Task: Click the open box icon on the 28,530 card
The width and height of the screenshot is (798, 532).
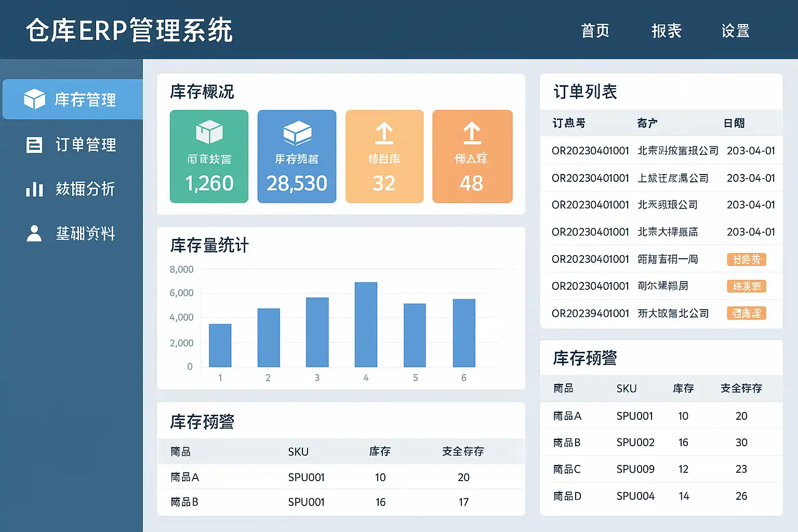Action: [x=297, y=133]
